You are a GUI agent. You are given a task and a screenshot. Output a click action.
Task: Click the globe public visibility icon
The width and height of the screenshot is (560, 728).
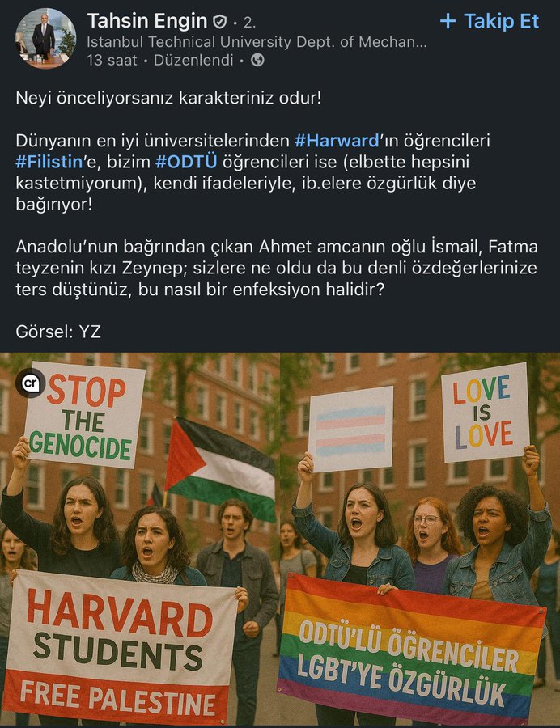point(257,60)
